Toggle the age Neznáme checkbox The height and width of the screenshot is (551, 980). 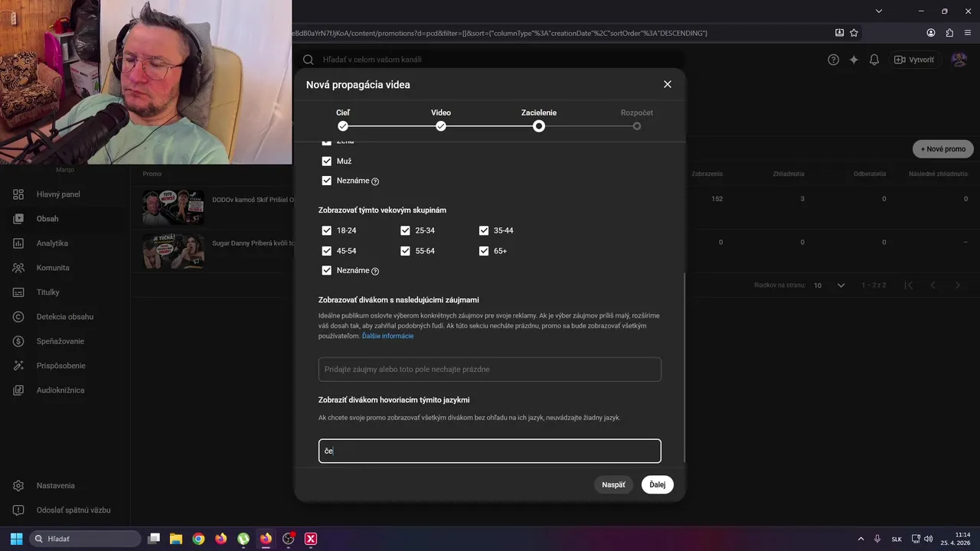[x=327, y=270]
